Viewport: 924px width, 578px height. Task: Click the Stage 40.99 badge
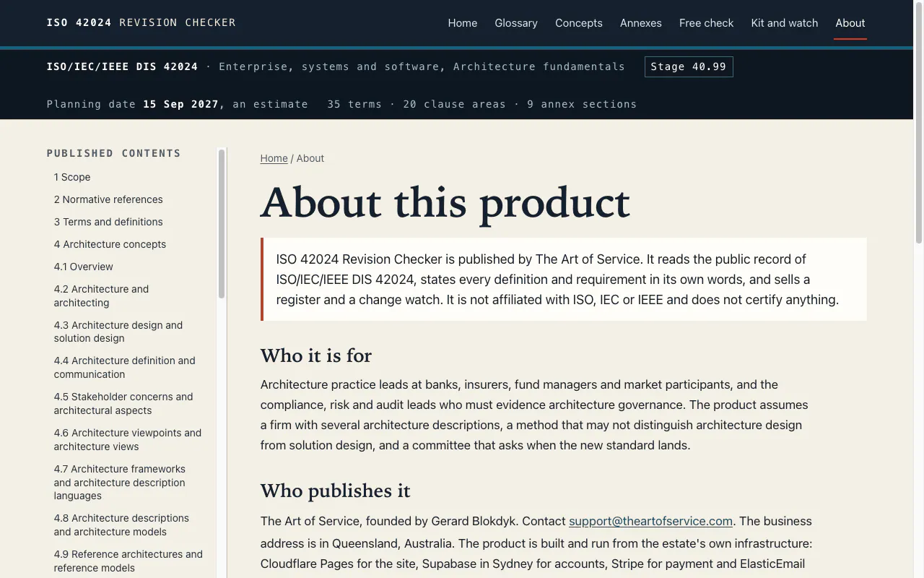point(689,66)
